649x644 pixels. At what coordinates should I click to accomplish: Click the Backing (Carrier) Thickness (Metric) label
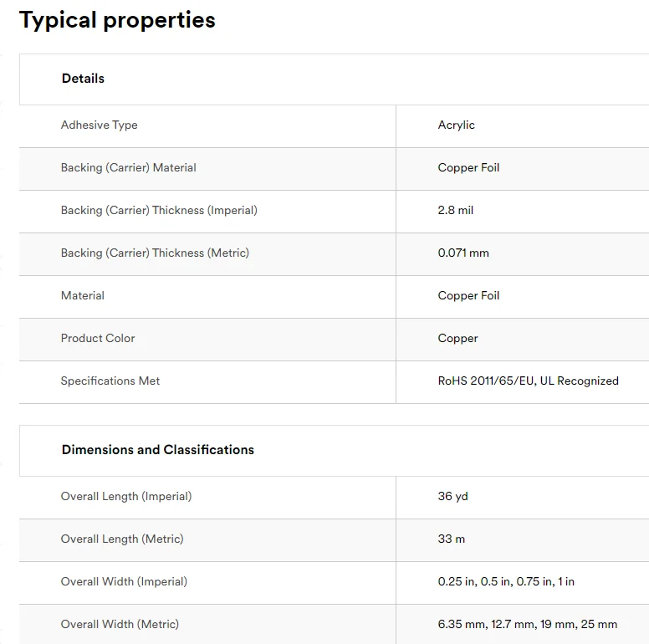[155, 253]
